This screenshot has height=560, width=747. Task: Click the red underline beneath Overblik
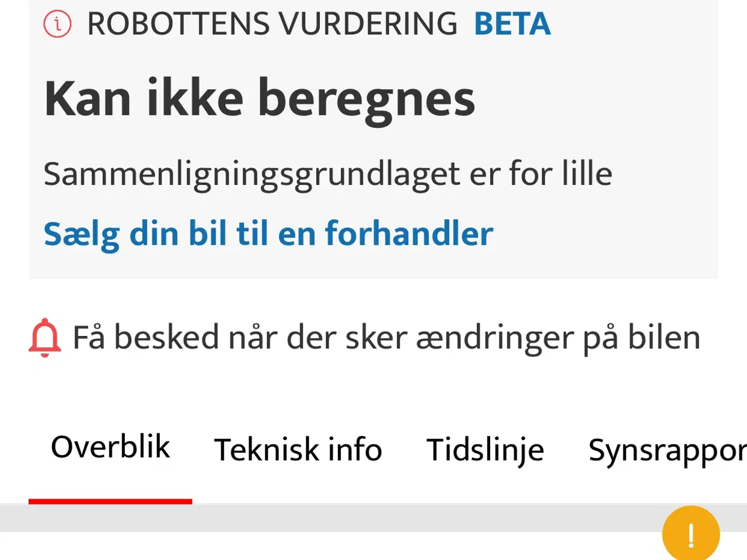point(110,501)
